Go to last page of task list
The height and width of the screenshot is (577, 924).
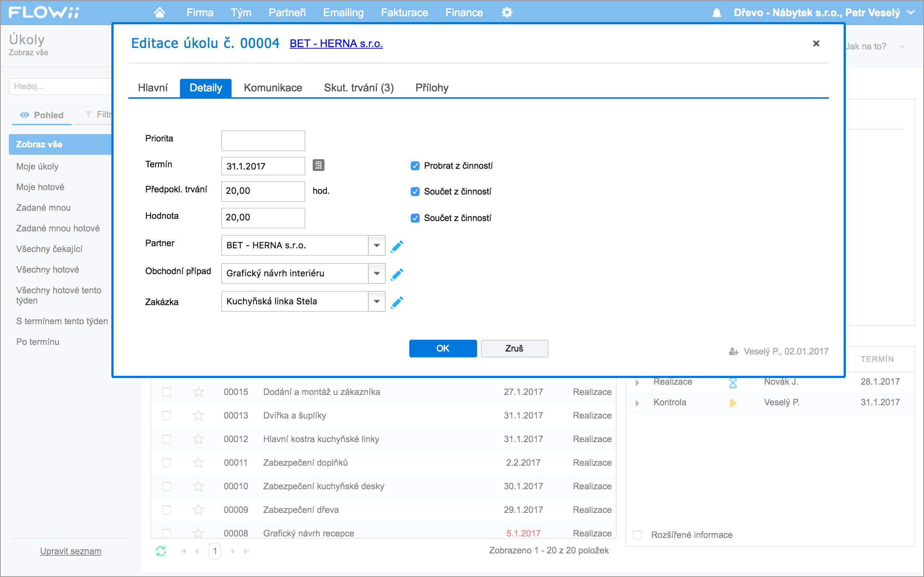pyautogui.click(x=246, y=551)
